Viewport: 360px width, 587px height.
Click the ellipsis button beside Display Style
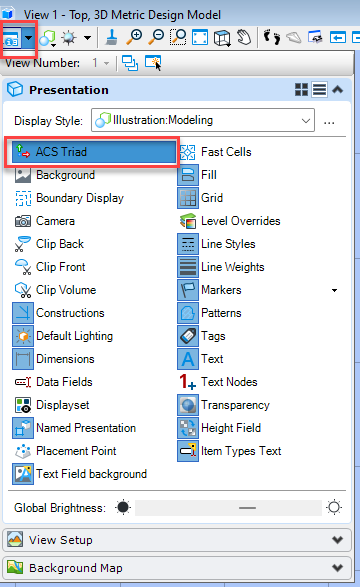329,122
